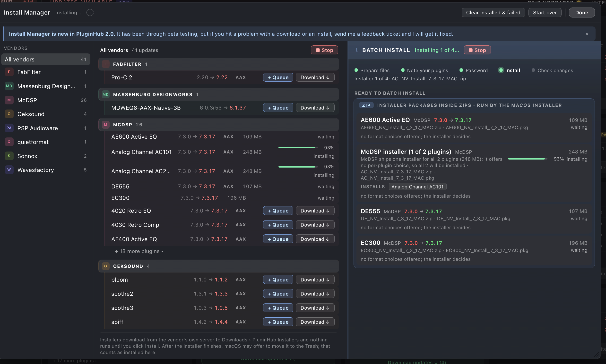Click the Install step indicator
606x364 pixels.
click(x=509, y=70)
